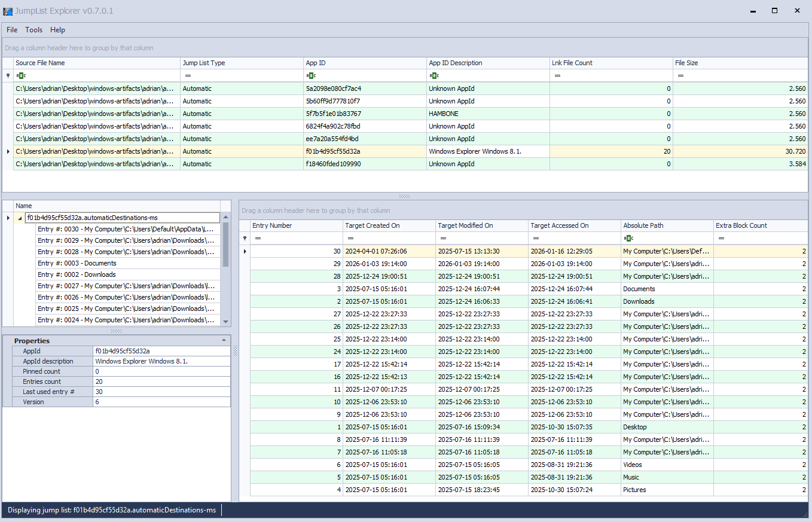Collapse the f01b4d95cf55d32a.automaticDestinations-ms tree node
812x522 pixels.
[x=20, y=218]
